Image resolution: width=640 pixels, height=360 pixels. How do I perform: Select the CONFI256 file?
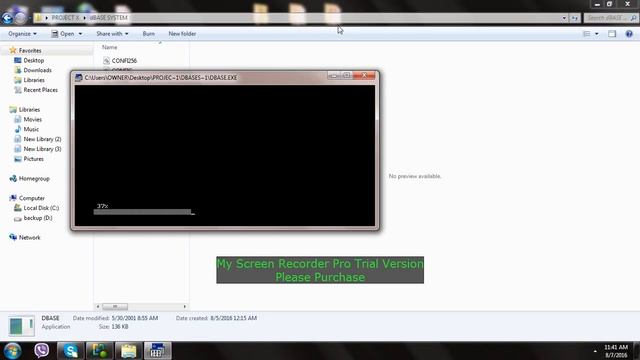point(124,60)
